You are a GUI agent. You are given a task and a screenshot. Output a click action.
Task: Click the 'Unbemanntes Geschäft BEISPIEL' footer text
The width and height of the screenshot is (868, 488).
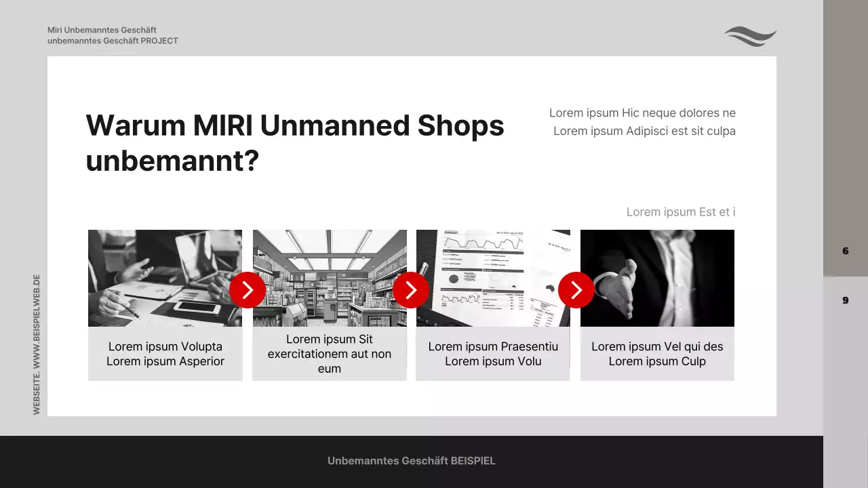tap(411, 461)
